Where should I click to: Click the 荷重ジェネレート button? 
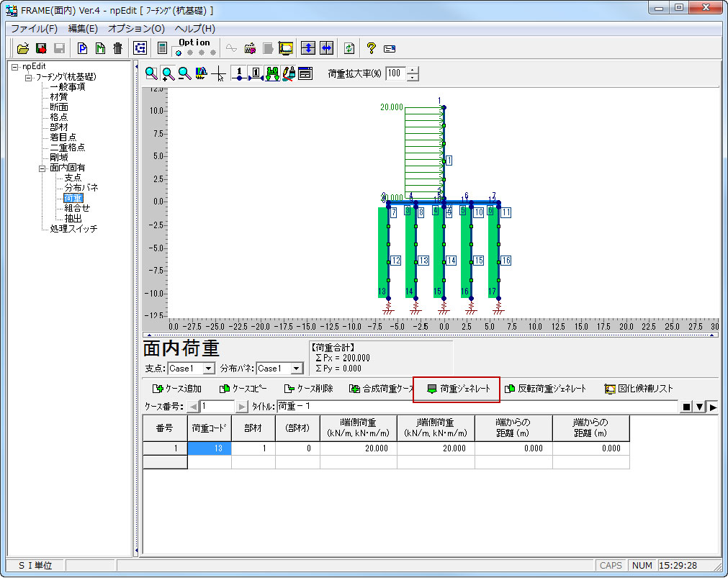point(457,389)
